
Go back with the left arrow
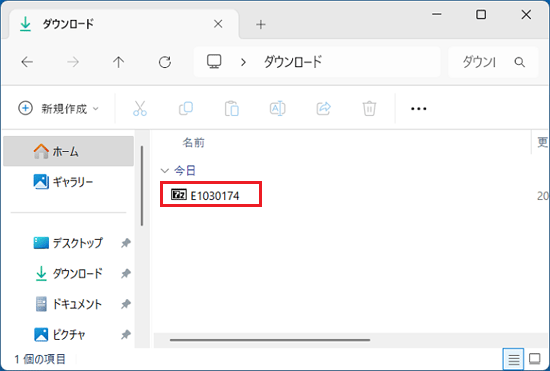(27, 62)
